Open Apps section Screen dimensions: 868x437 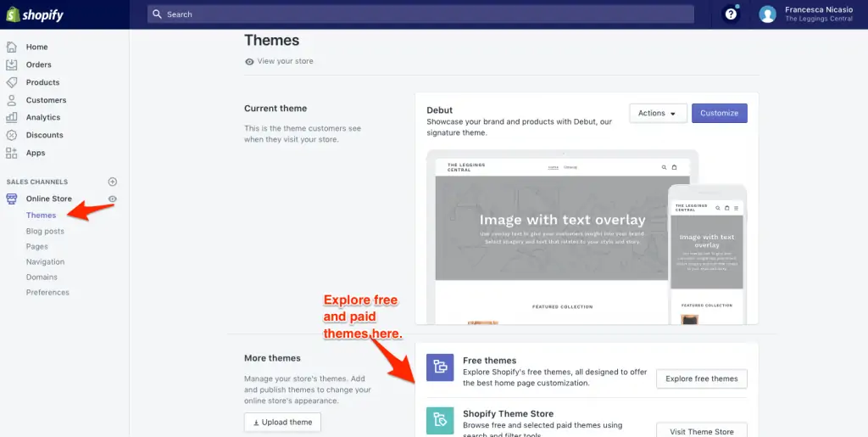[x=36, y=153]
